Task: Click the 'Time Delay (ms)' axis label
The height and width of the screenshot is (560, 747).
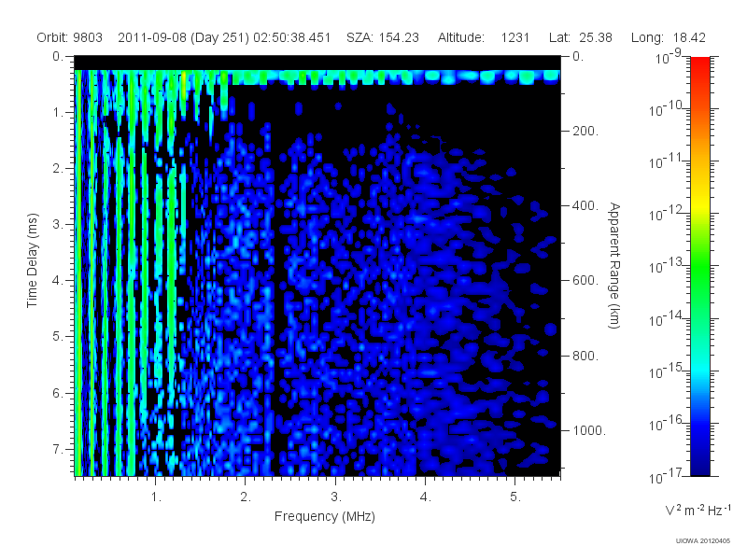Action: pos(32,260)
